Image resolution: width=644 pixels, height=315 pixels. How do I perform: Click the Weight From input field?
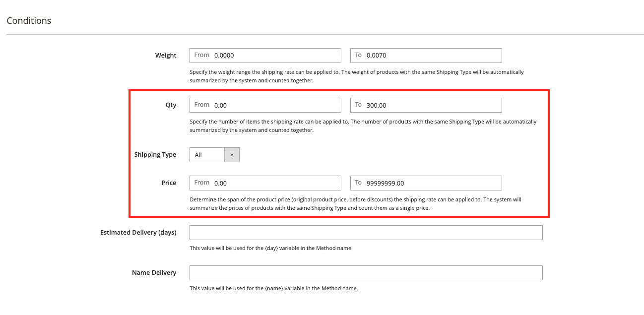pyautogui.click(x=265, y=55)
